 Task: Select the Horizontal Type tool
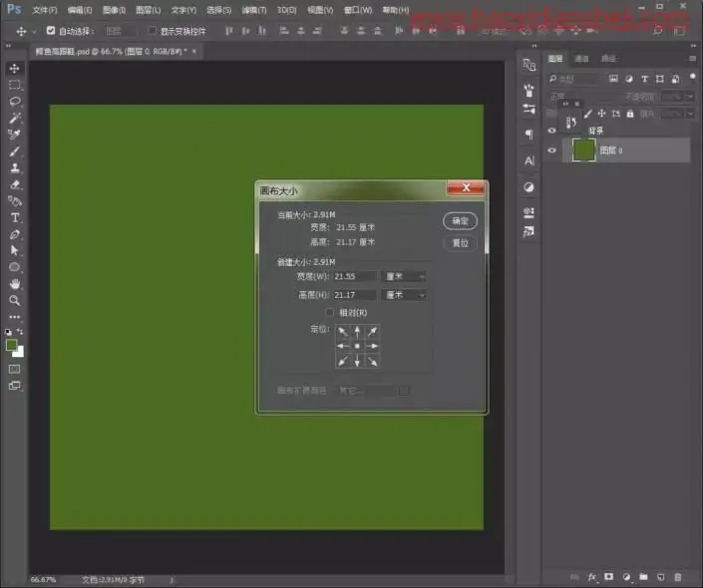14,217
